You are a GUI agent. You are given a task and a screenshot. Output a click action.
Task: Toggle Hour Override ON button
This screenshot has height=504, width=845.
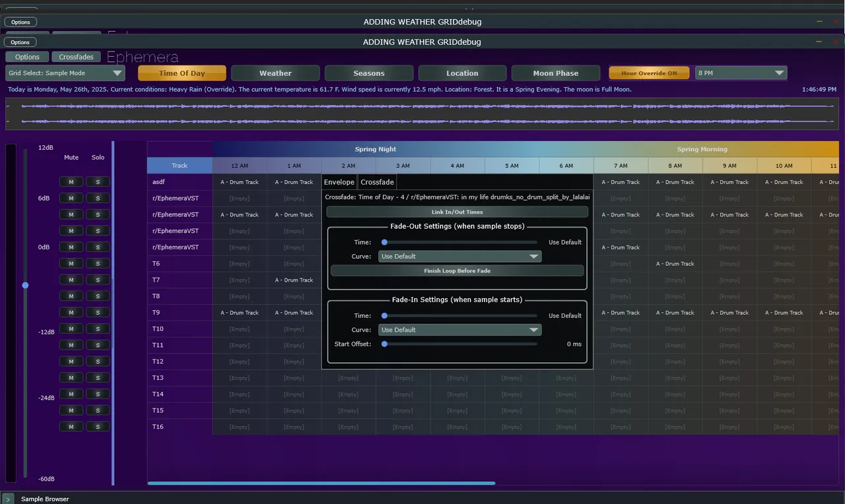pyautogui.click(x=649, y=73)
